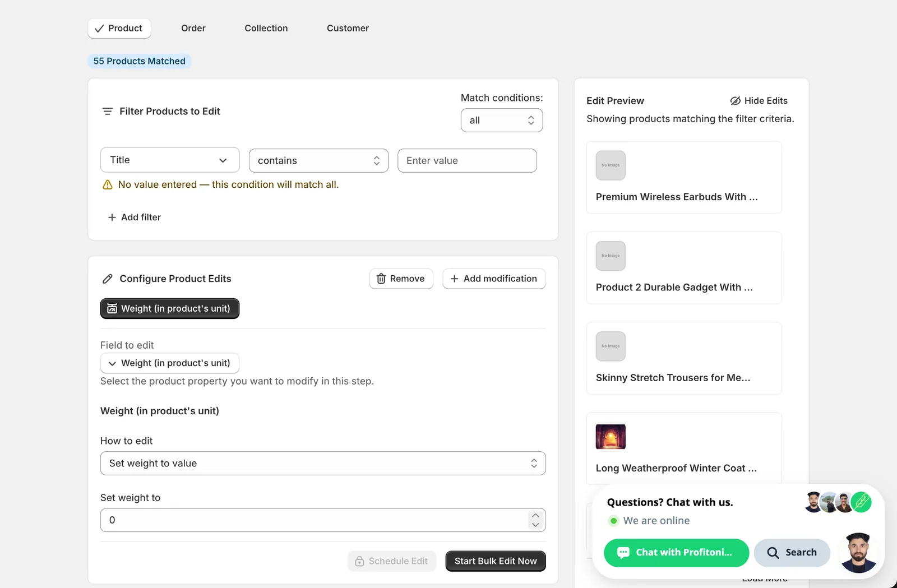Open the Collection tab
Image resolution: width=897 pixels, height=588 pixels.
coord(266,28)
